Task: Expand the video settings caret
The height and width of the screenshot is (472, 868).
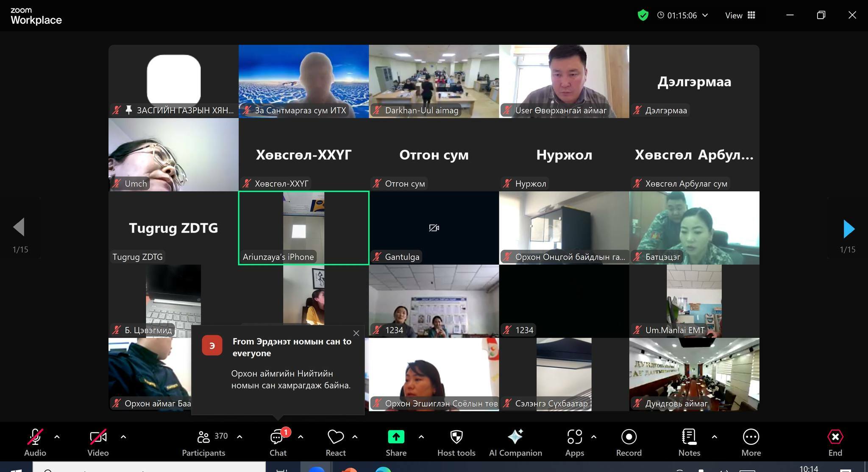Action: click(123, 437)
